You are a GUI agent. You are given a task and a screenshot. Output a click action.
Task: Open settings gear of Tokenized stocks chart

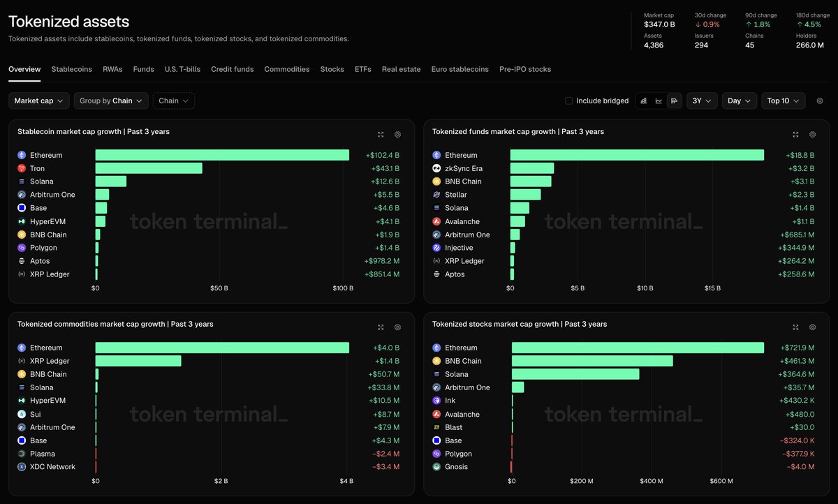pyautogui.click(x=812, y=327)
